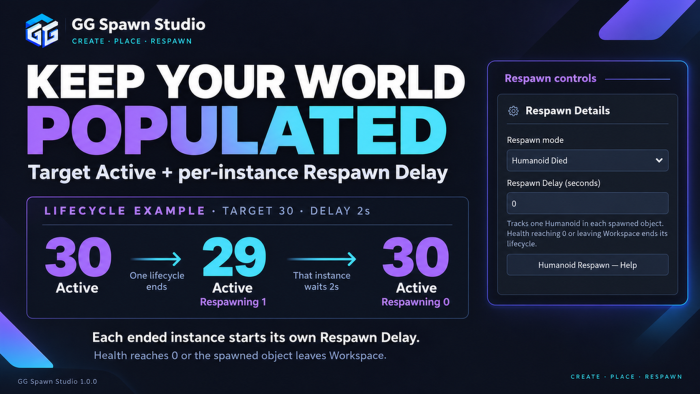Click the CREATE · PLACE · RESPAWN tagline under logo
This screenshot has height=394, width=700.
coord(132,41)
